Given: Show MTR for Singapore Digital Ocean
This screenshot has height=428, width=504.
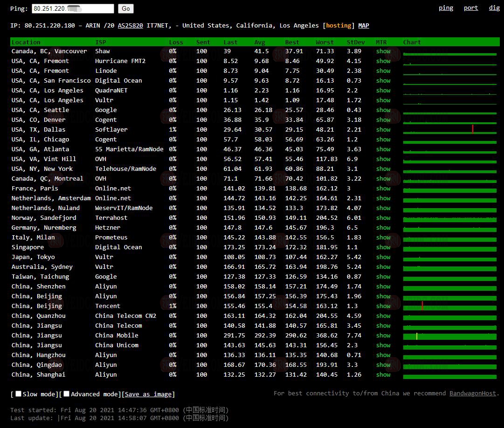Looking at the screenshot, I should tap(383, 247).
